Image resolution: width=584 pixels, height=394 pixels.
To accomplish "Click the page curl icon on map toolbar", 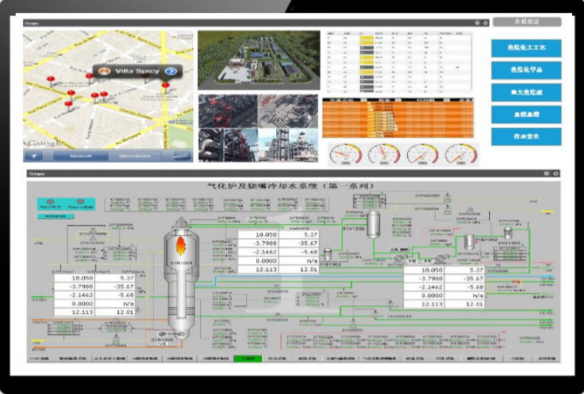I will point(183,156).
